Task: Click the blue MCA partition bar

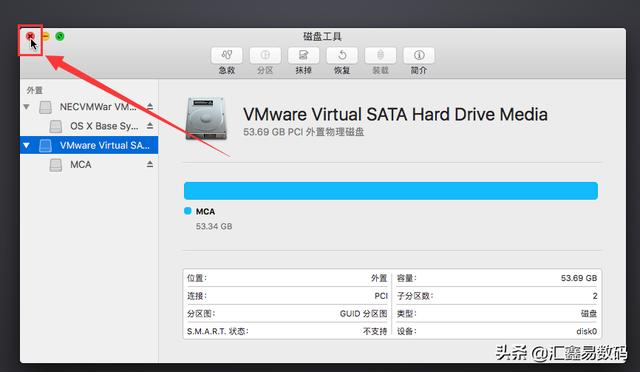Action: 391,191
